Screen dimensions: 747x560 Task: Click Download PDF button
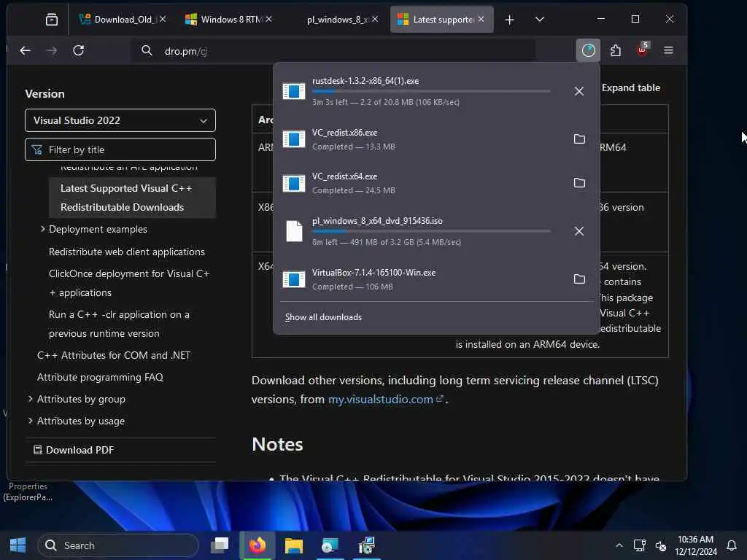74,450
